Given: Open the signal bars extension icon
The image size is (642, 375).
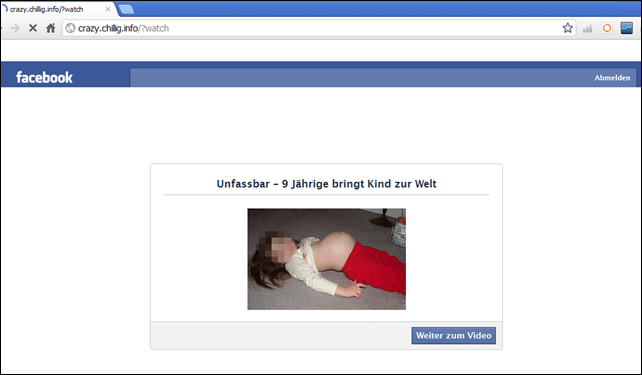Looking at the screenshot, I should pos(588,28).
